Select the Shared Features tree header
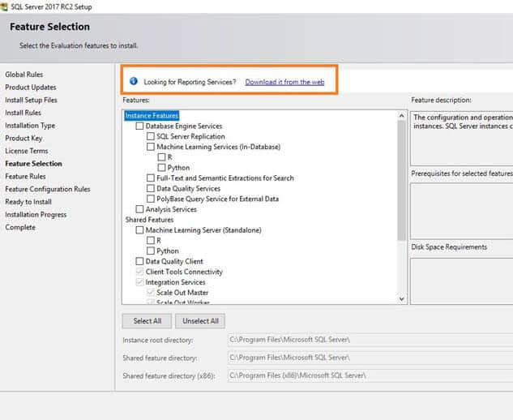Image resolution: width=513 pixels, height=420 pixels. 149,220
